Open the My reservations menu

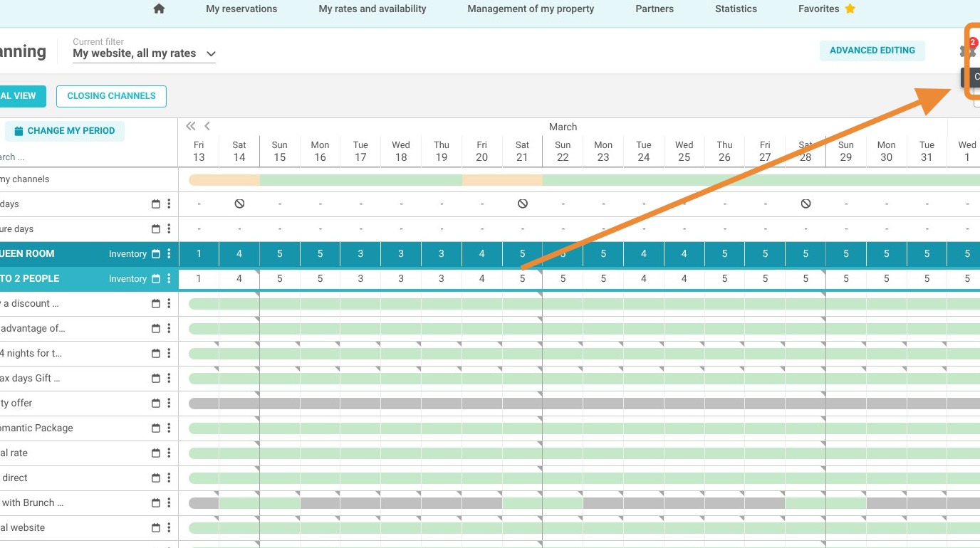point(241,9)
